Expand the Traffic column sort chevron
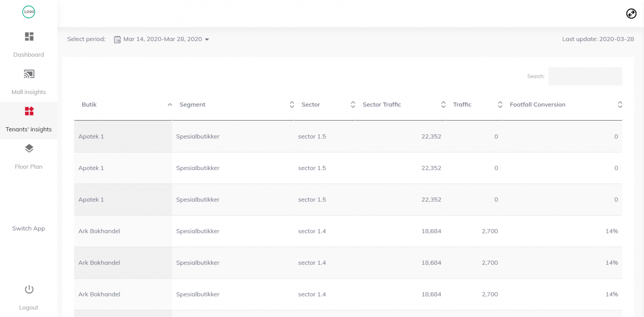The width and height of the screenshot is (644, 317). (500, 104)
